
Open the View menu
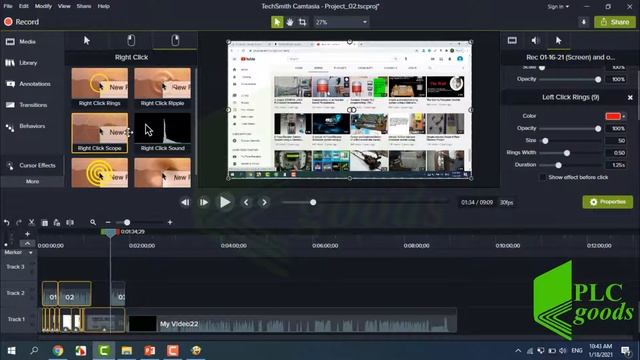tap(64, 6)
